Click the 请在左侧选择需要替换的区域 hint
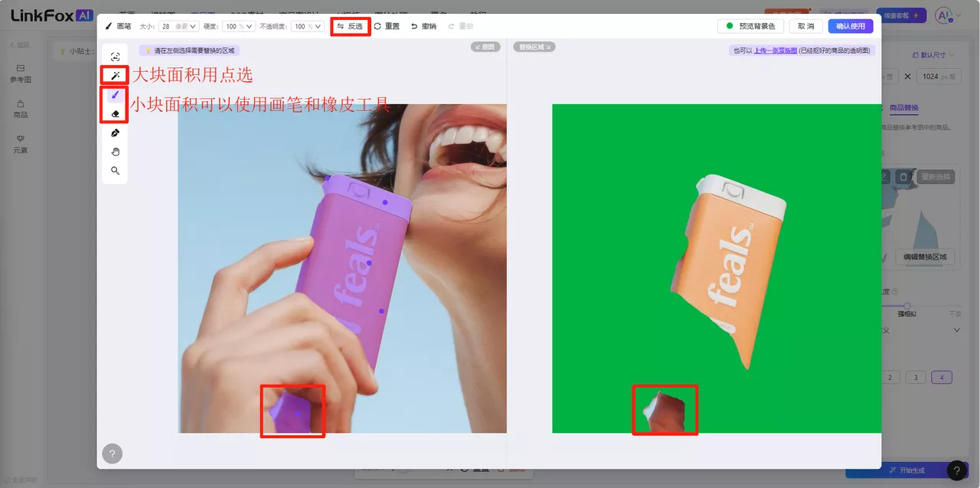980x488 pixels. click(x=189, y=51)
